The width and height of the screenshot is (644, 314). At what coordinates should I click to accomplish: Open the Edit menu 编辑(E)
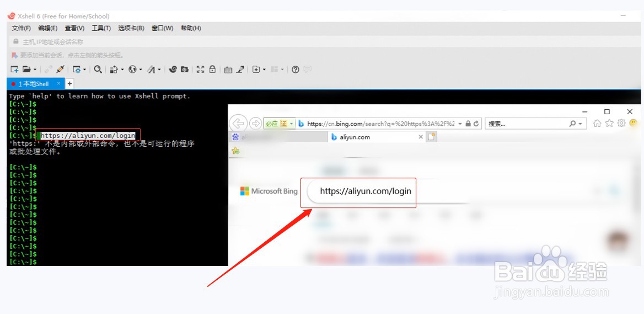pyautogui.click(x=47, y=28)
